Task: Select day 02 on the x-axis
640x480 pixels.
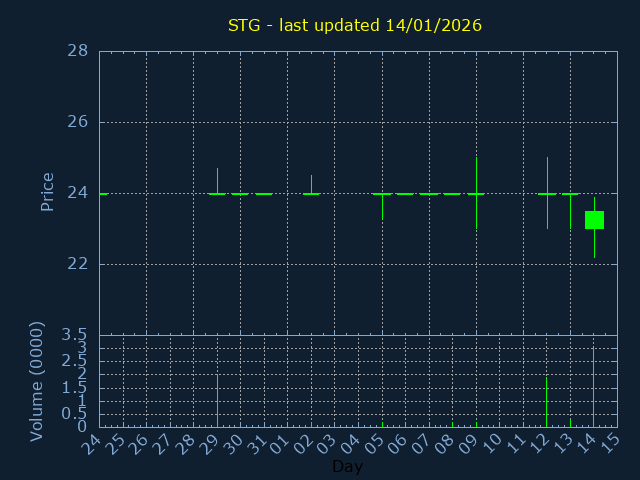Action: (x=304, y=444)
